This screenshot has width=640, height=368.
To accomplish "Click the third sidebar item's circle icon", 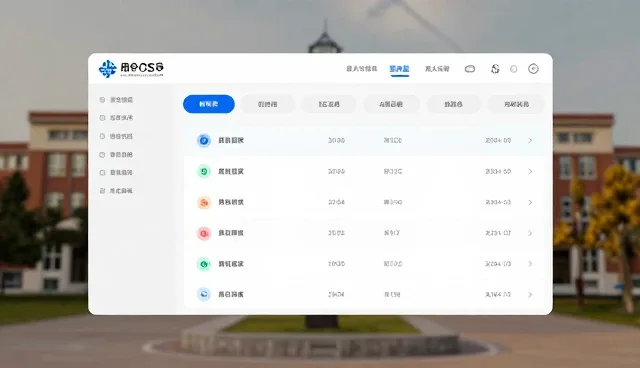I will click(102, 136).
